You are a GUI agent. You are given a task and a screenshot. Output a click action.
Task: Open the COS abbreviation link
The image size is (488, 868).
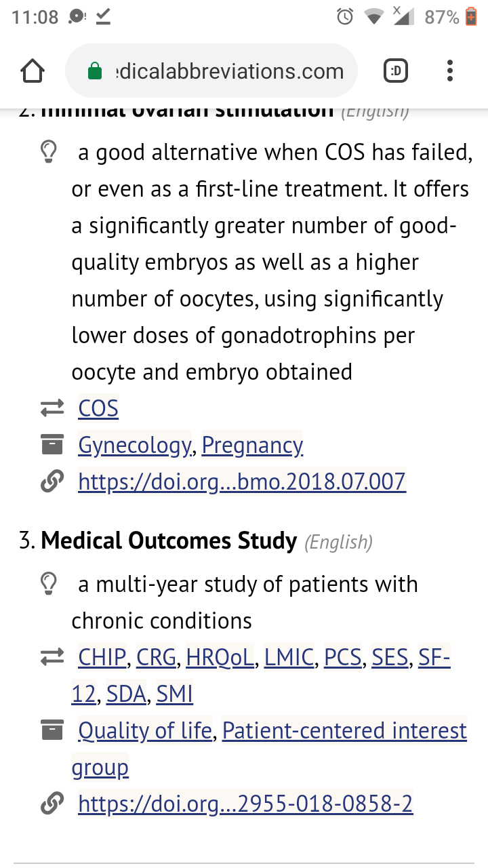coord(98,408)
